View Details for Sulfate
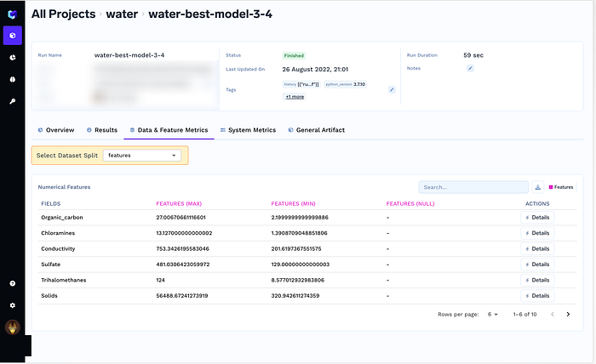Screen dimensions: 596x364 [x=537, y=264]
